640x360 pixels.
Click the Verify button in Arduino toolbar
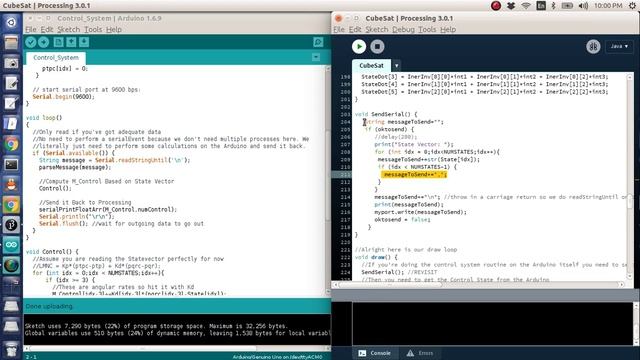pyautogui.click(x=31, y=42)
